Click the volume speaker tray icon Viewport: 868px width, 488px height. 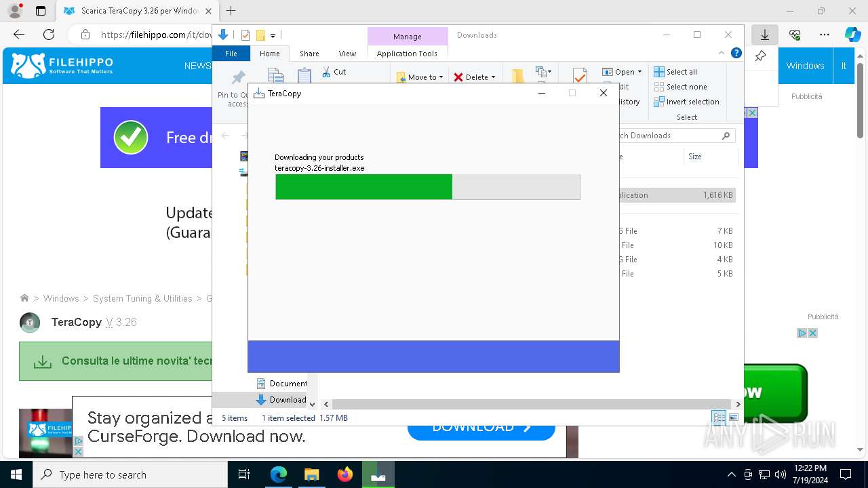(x=781, y=474)
